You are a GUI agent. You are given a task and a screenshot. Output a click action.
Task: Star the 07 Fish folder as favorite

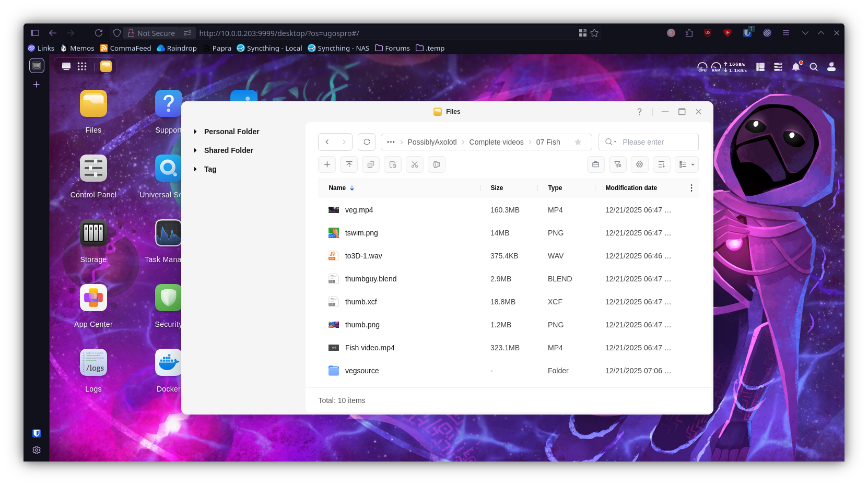pyautogui.click(x=578, y=142)
